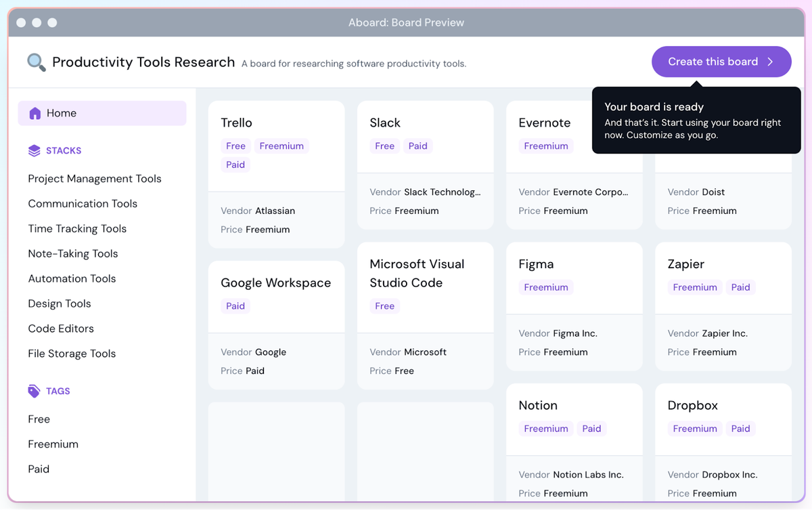Image resolution: width=812 pixels, height=510 pixels.
Task: Click the magnifying glass logo icon
Action: pyautogui.click(x=36, y=62)
